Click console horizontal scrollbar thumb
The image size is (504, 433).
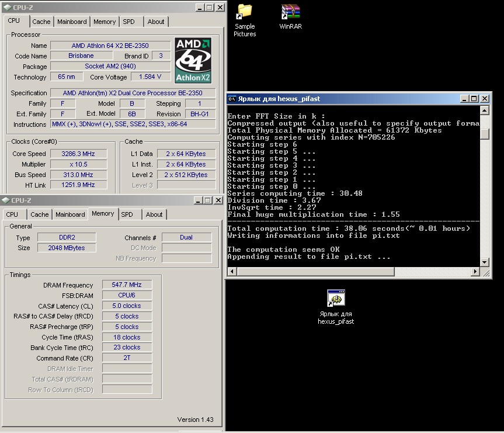click(x=315, y=272)
